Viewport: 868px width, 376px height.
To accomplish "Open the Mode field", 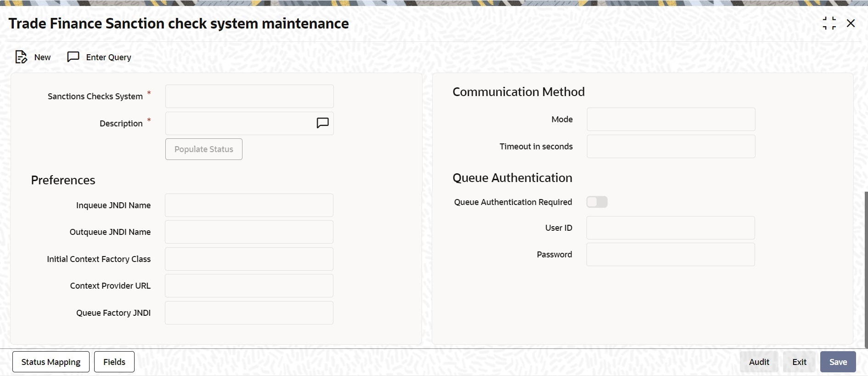I will click(x=671, y=119).
